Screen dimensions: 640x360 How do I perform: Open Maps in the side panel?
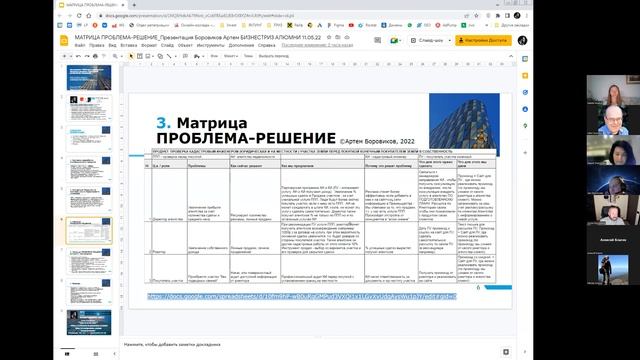(x=525, y=126)
